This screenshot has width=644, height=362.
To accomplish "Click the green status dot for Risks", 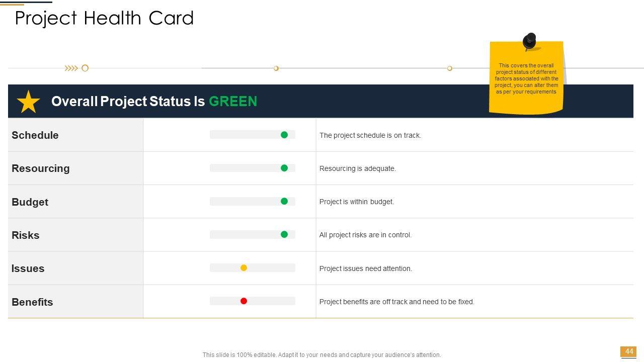I will (284, 234).
